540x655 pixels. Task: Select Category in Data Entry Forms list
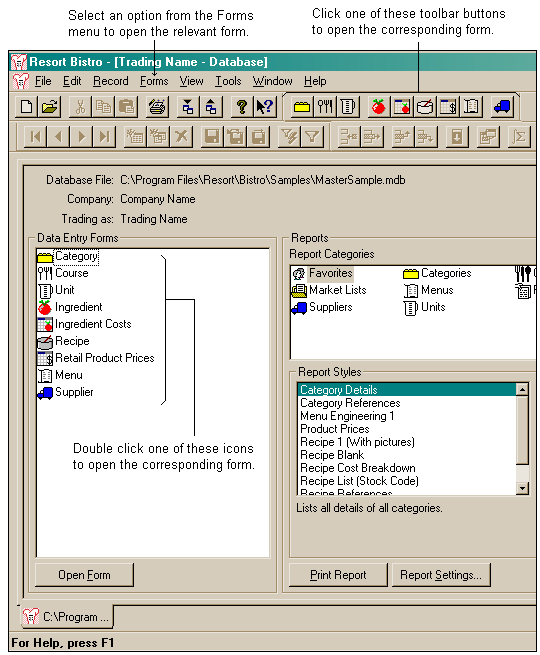[68, 256]
